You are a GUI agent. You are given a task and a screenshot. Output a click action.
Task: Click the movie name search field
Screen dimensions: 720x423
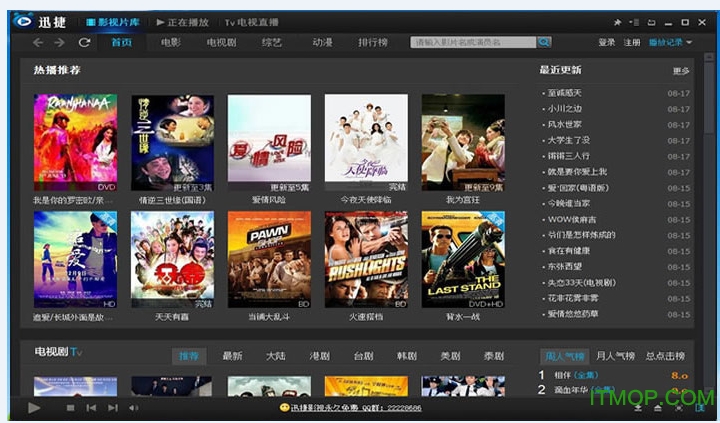(x=473, y=42)
